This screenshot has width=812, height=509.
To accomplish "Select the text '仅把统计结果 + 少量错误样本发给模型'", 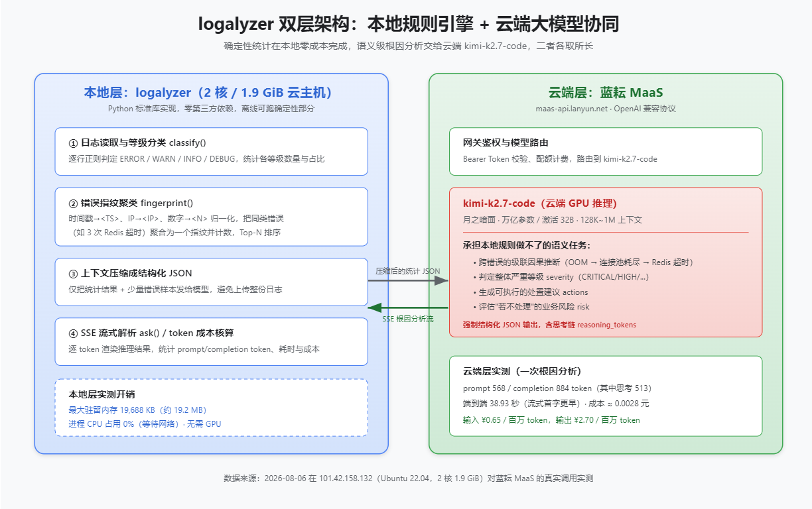I will (175, 290).
